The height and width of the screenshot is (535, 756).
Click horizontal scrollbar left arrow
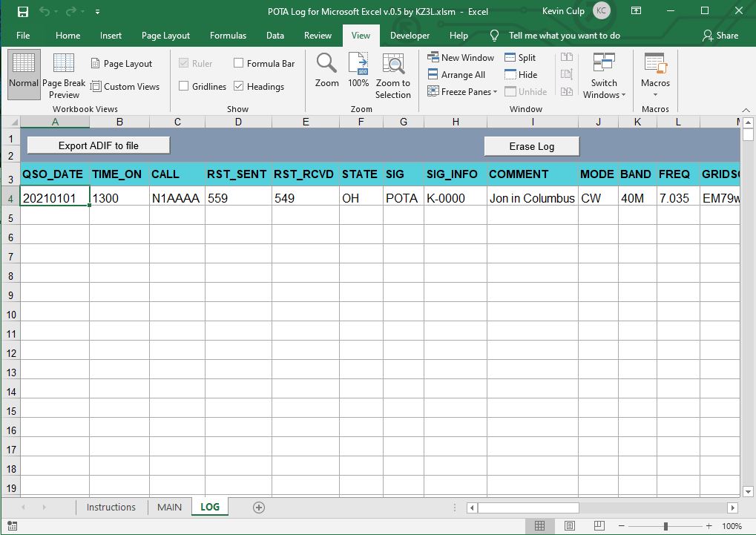(x=472, y=508)
